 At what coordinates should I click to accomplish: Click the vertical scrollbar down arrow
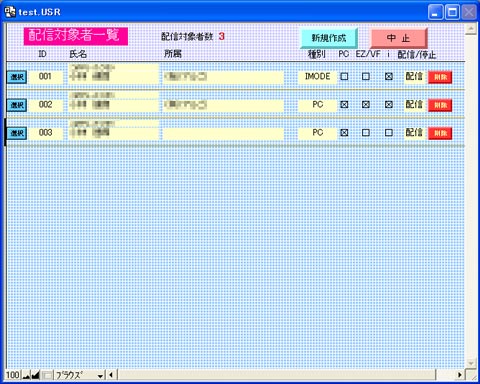tap(471, 363)
